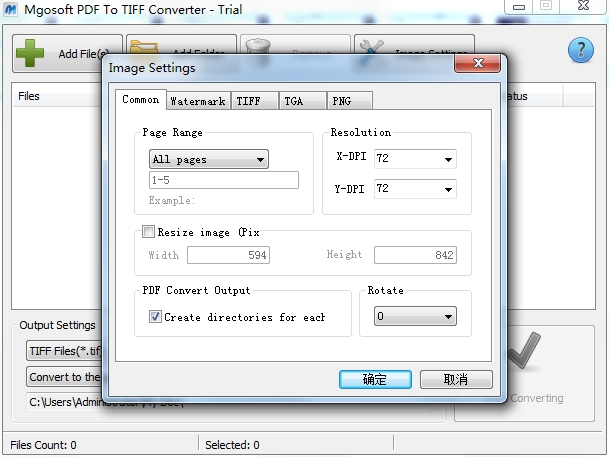Click the Mgosoft app icon in the title bar
This screenshot has width=609, height=457.
click(10, 9)
